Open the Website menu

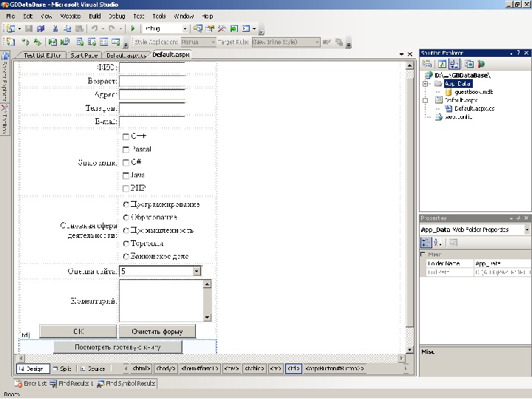point(70,16)
